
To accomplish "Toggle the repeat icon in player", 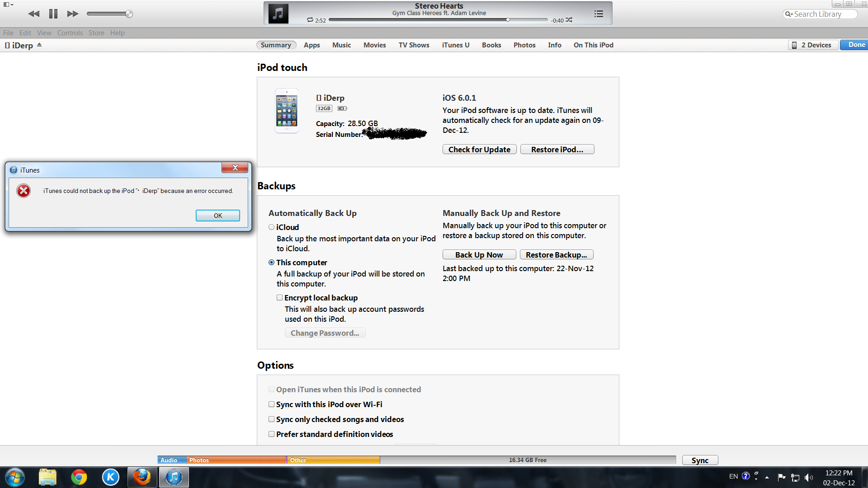I will coord(310,20).
